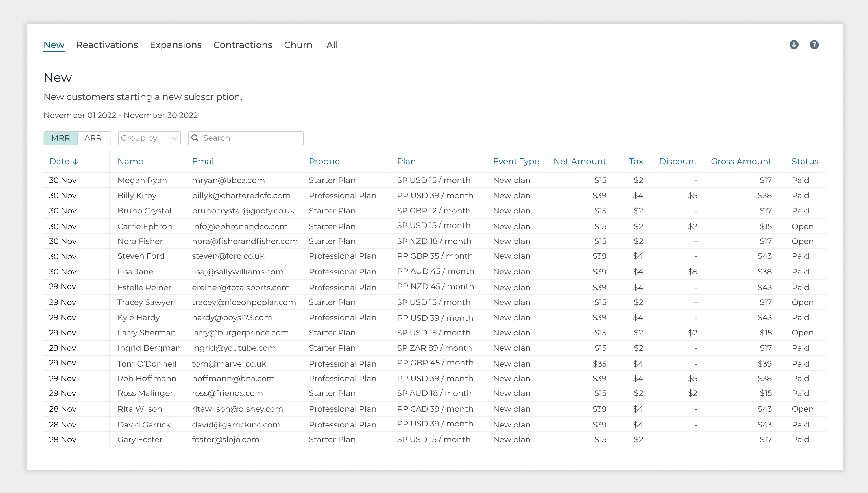Click name Nora Fisher
Viewport: 868px width, 493px height.
pos(140,241)
